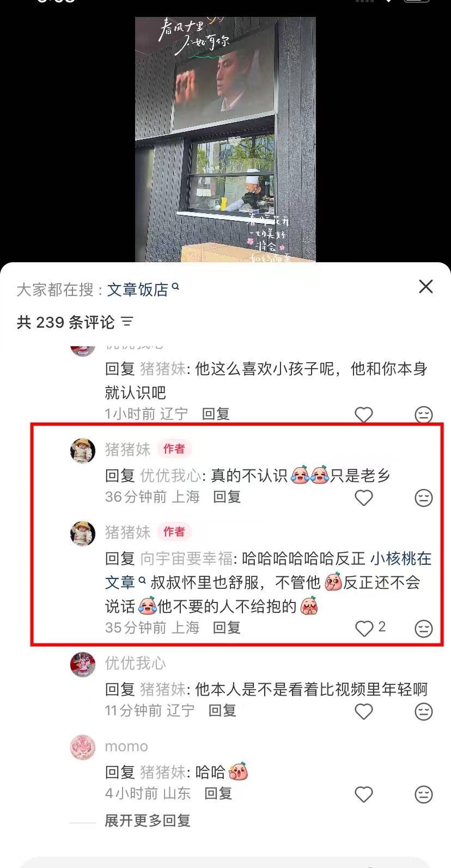Like 优优我心's comment posted 11分钟前
This screenshot has width=451, height=868.
point(364,712)
